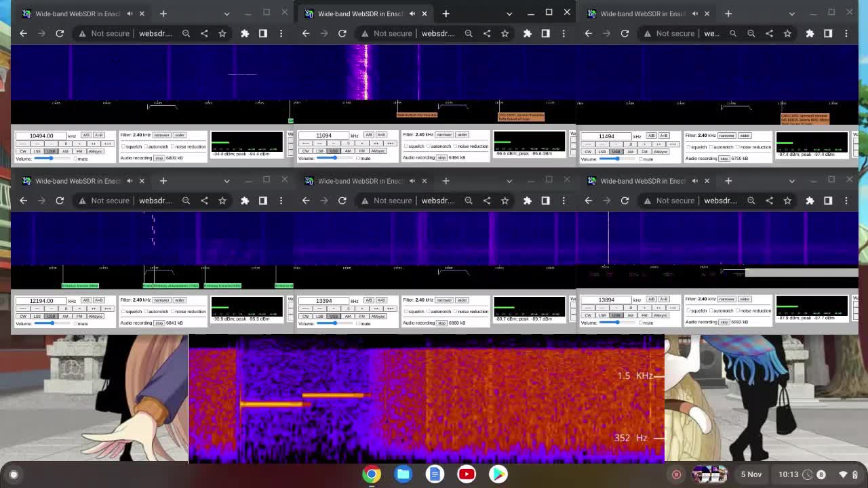The image size is (868, 488).
Task: Open the launcher button on the shelf
Action: point(14,474)
